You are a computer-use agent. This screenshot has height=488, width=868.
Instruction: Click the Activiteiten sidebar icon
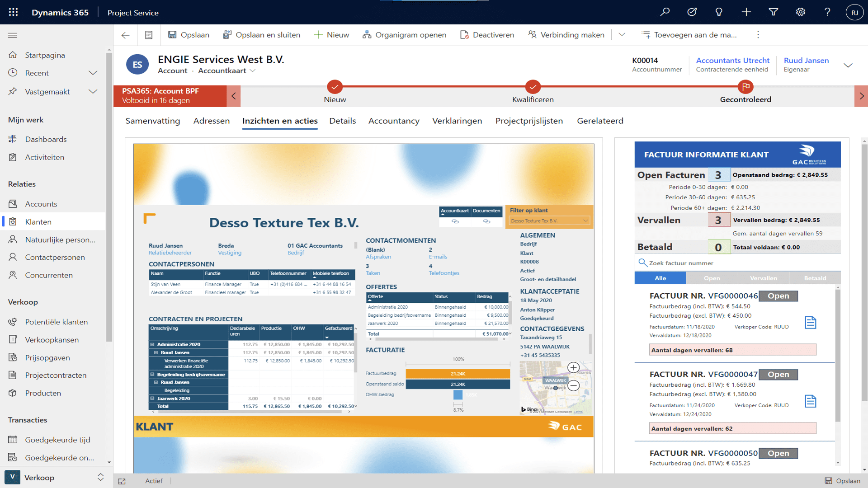click(13, 157)
